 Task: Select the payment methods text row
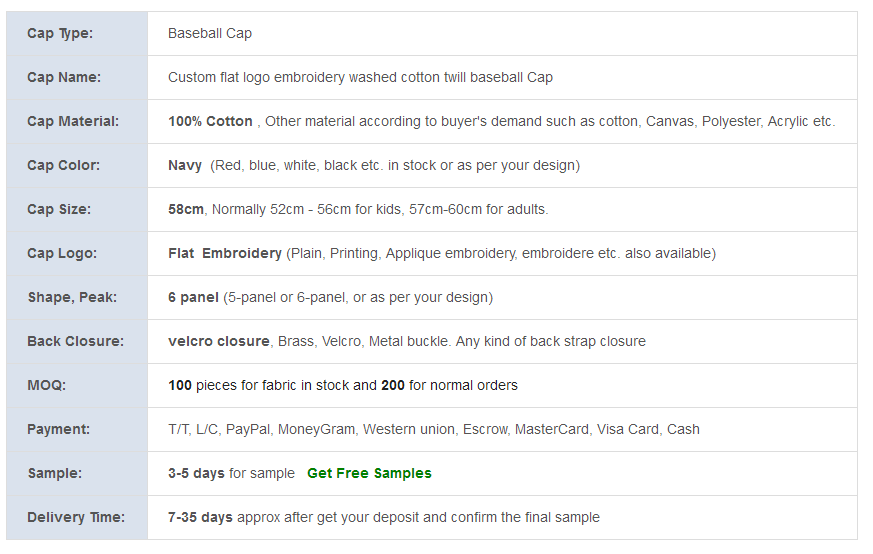(x=434, y=429)
